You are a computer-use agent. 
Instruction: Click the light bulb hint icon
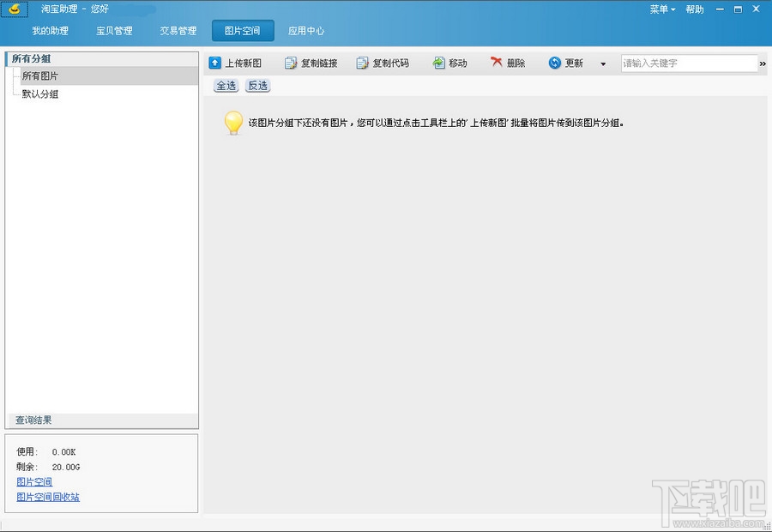[233, 123]
